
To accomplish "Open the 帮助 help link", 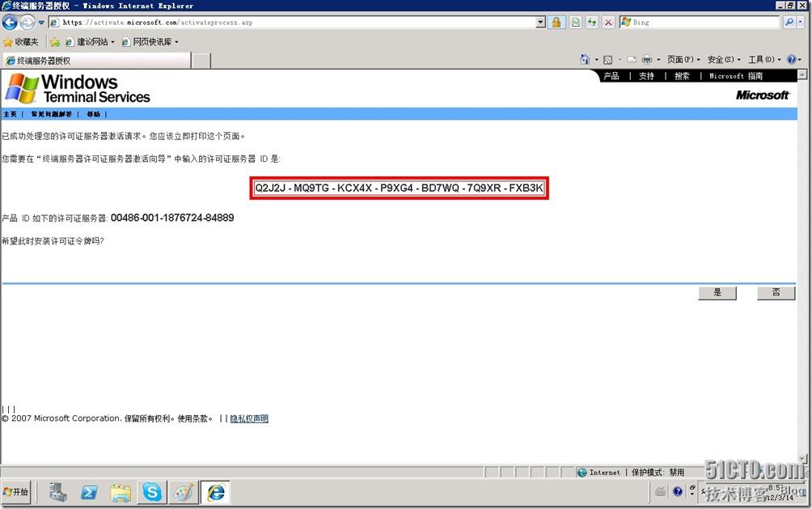I will pyautogui.click(x=93, y=114).
